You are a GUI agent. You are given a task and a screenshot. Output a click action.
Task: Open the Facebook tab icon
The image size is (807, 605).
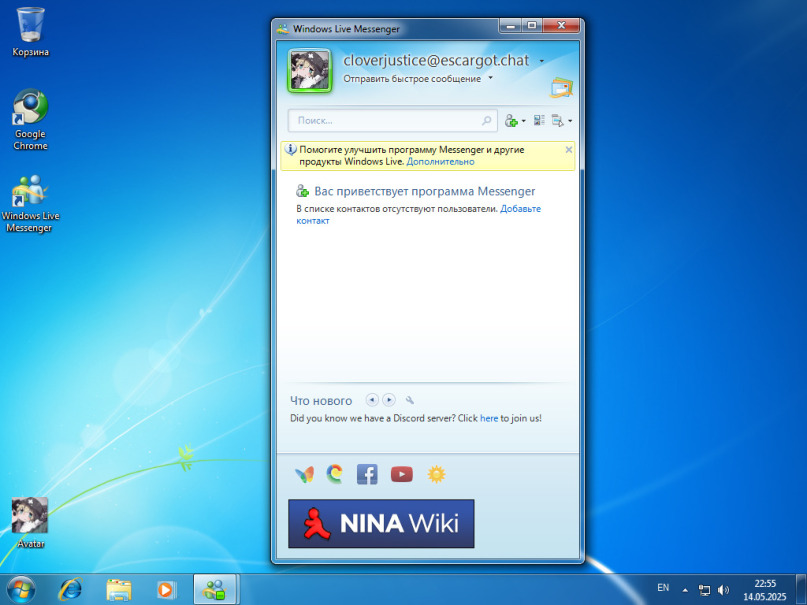coord(367,474)
